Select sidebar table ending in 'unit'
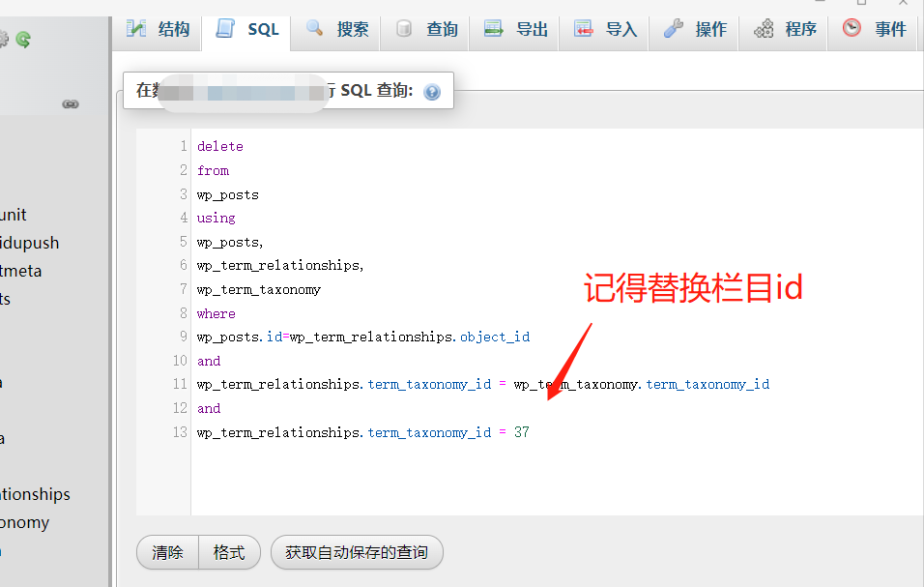This screenshot has height=587, width=924. pos(13,215)
